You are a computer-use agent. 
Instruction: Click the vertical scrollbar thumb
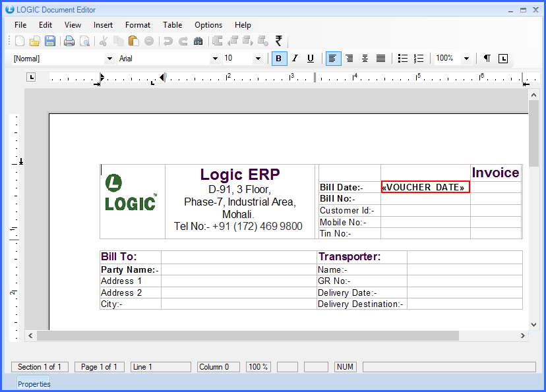(x=533, y=134)
